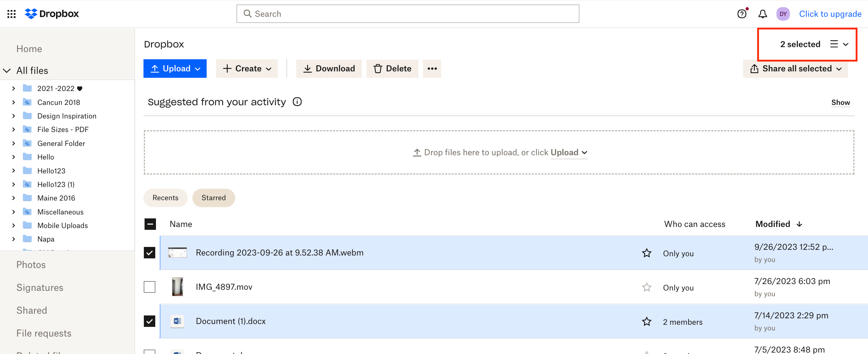Collapse the All files section
868x354 pixels.
coord(7,71)
